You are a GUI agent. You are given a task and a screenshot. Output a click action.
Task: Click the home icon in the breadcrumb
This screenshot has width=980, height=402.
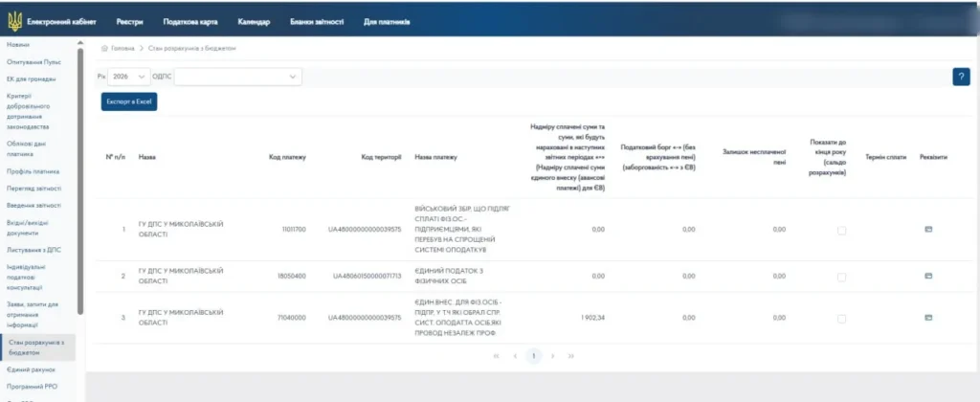[x=104, y=48]
